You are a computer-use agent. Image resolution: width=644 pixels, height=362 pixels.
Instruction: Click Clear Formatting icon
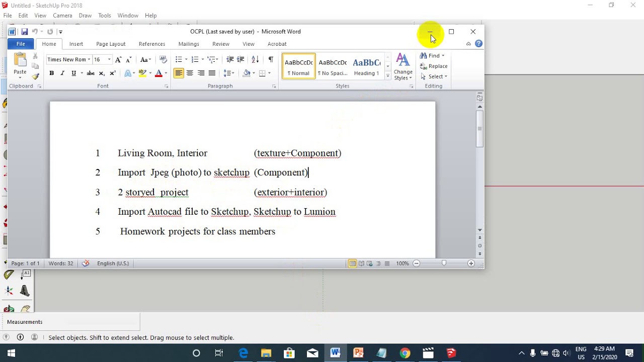click(163, 59)
